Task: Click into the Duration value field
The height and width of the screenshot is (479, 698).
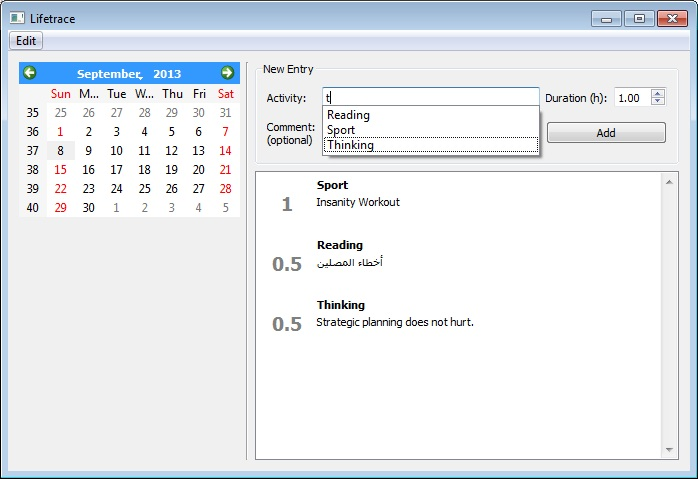Action: (x=633, y=98)
